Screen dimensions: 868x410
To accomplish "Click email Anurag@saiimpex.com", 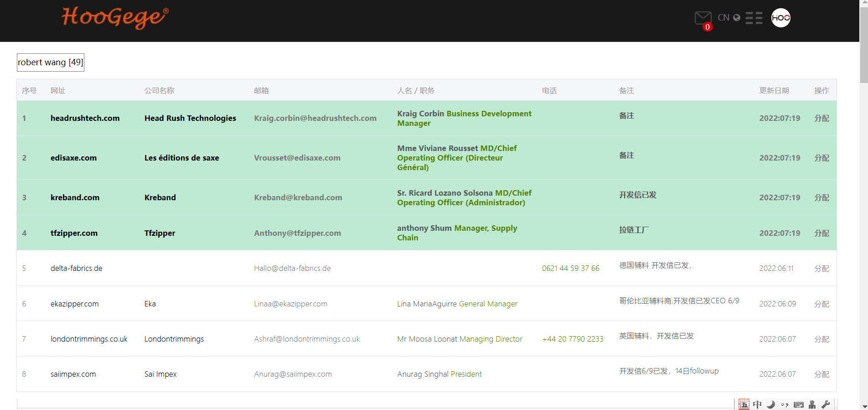I will 293,374.
